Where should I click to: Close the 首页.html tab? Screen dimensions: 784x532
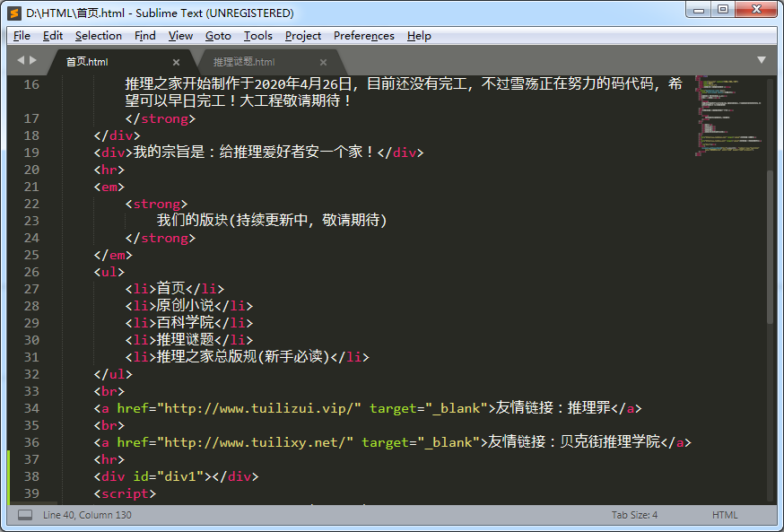click(x=176, y=62)
